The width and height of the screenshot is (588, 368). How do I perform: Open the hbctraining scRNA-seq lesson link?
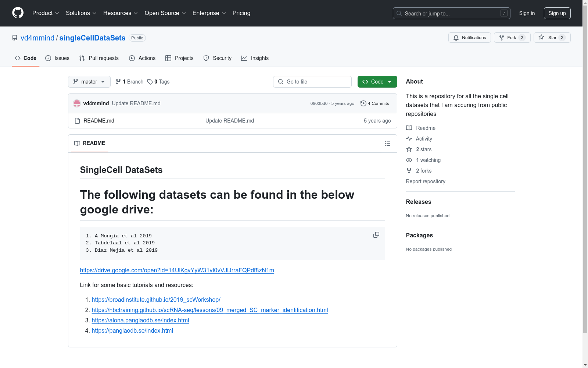(210, 310)
